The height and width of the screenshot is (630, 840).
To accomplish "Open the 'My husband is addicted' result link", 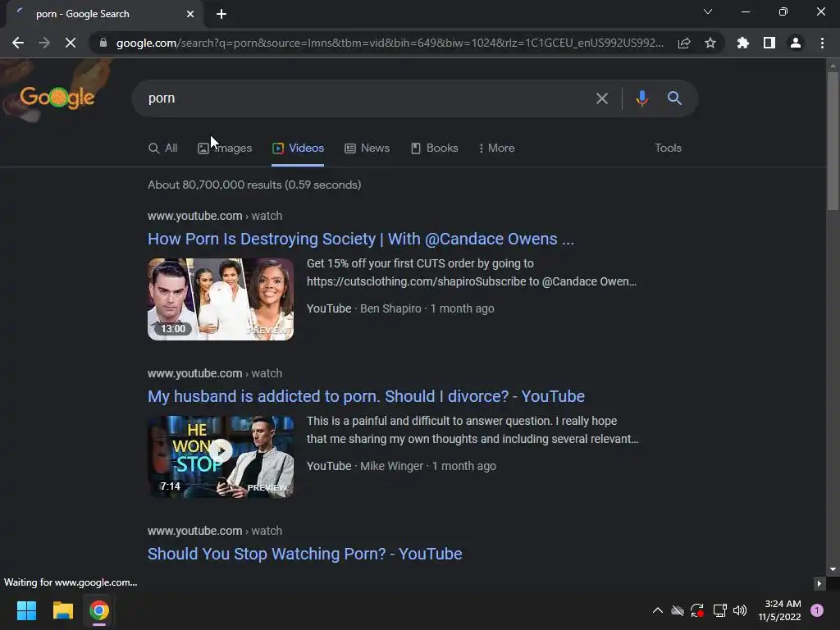I will (366, 396).
